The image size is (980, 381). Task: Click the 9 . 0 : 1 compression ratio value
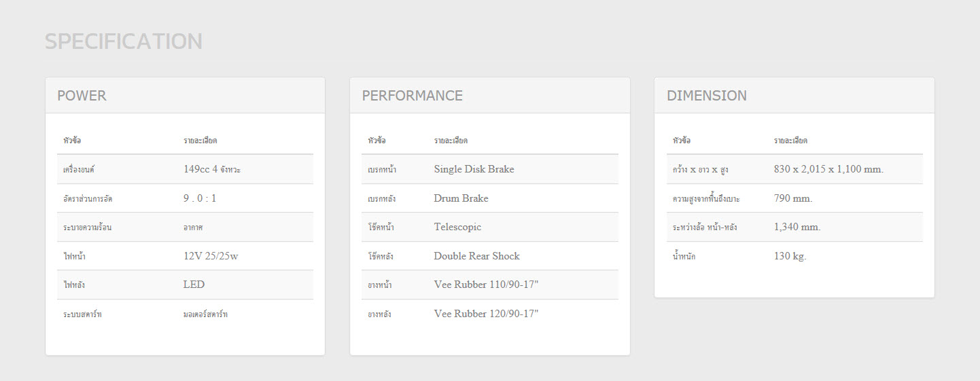coord(200,198)
